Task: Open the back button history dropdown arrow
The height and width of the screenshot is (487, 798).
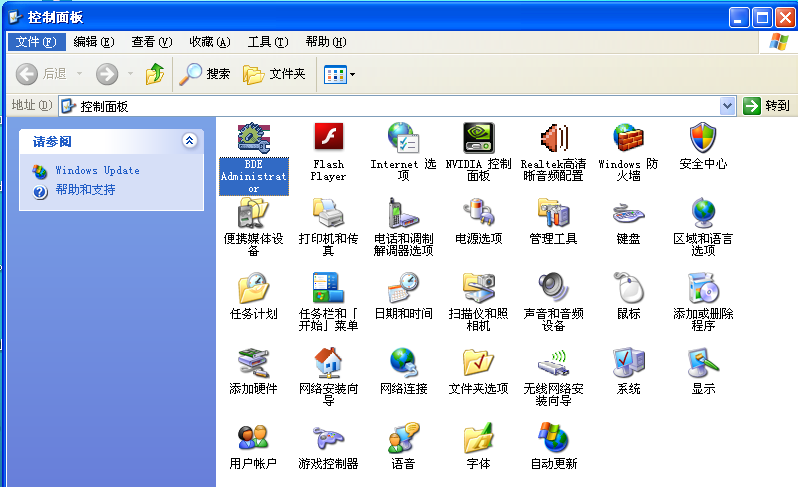Action: coord(79,74)
